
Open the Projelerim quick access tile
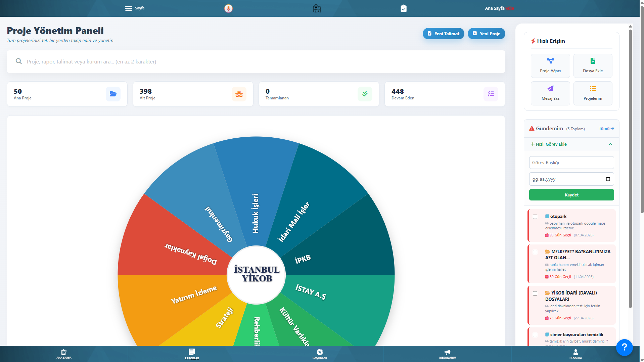pos(593,93)
